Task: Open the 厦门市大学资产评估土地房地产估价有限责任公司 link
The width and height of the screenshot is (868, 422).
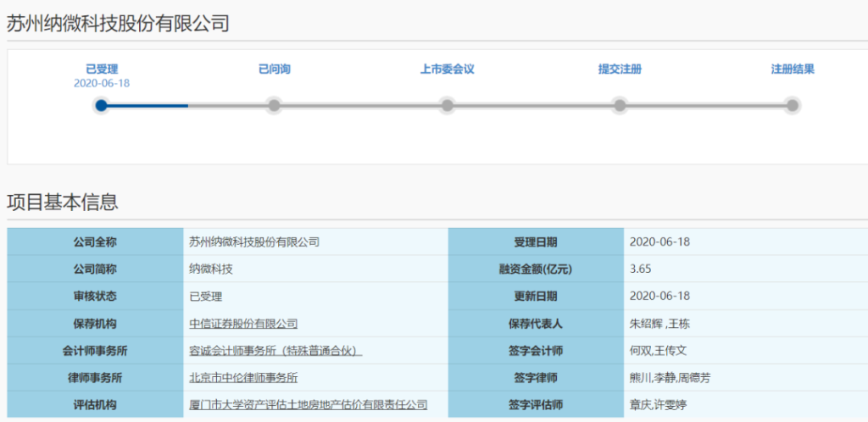Action: 309,405
